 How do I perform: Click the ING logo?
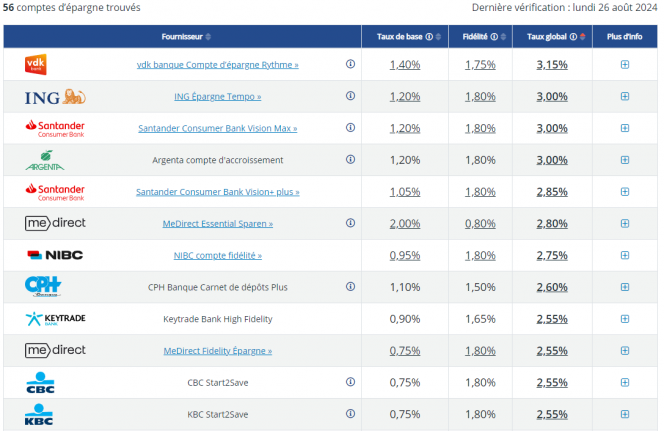click(54, 96)
